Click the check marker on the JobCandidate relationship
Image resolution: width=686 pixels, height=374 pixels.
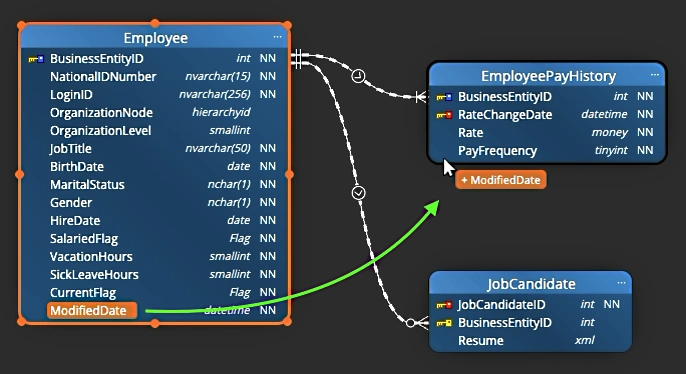358,193
